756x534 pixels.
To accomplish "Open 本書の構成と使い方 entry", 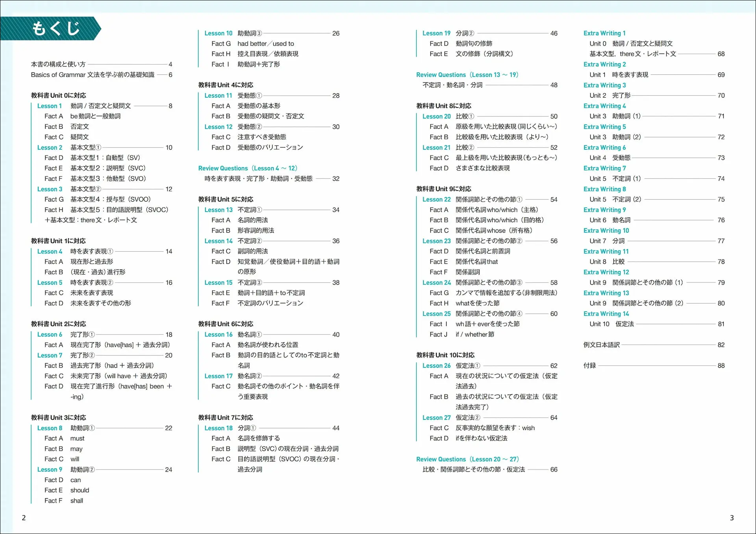I will coord(58,64).
